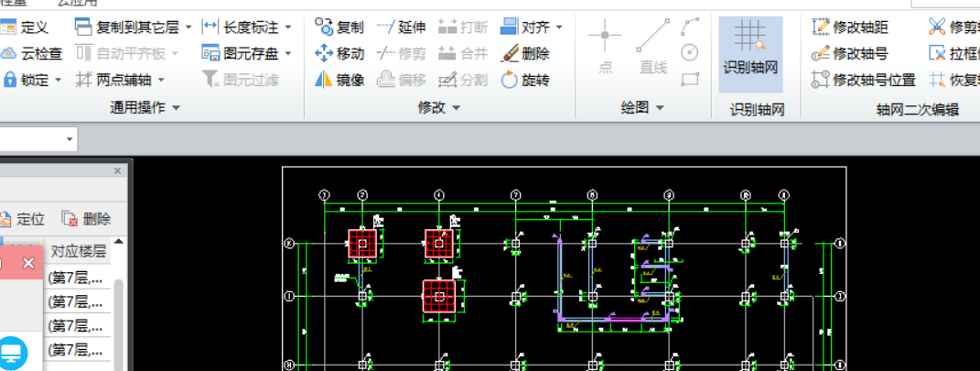980x371 pixels.
Task: Close the left side panel
Action: coord(117,170)
